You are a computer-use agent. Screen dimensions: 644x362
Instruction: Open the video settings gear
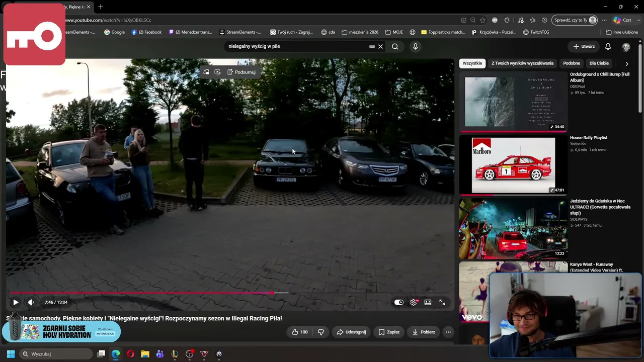click(414, 302)
